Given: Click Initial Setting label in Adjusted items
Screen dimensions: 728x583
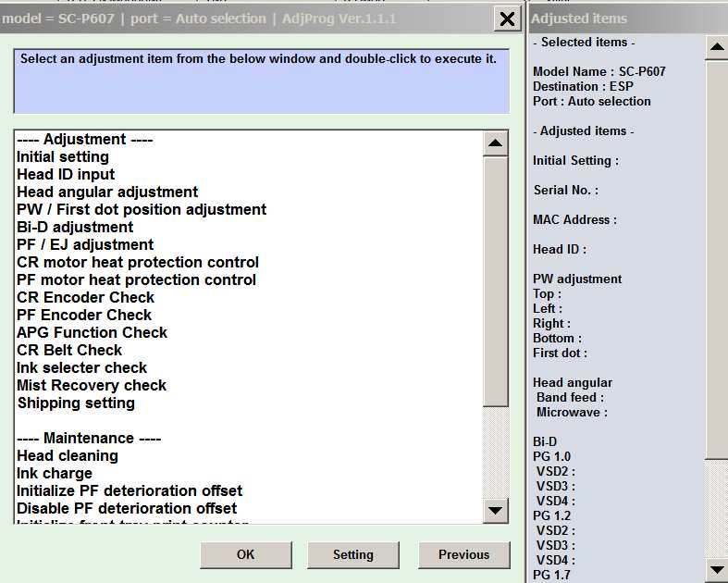Looking at the screenshot, I should [x=575, y=161].
